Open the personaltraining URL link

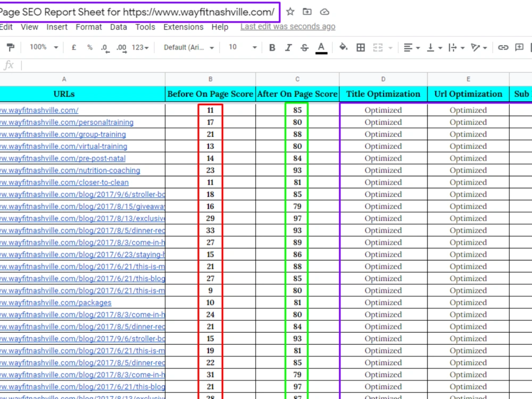[66, 122]
